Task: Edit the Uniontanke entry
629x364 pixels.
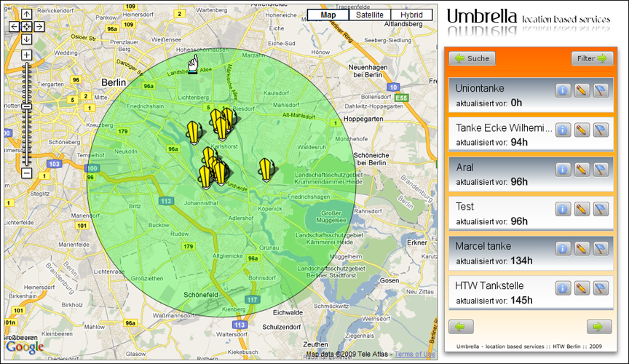Action: click(x=582, y=91)
